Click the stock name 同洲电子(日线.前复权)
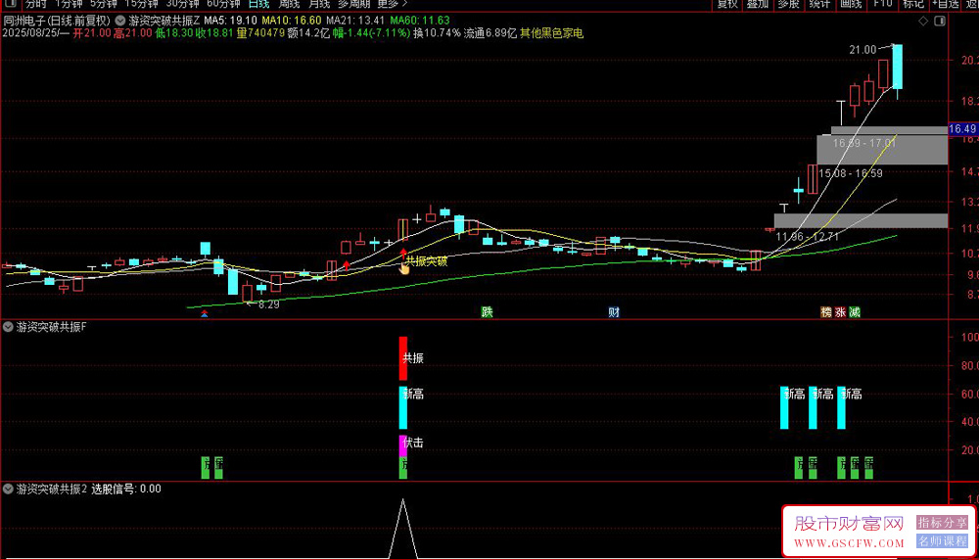Viewport: 979px width, 560px height. point(57,21)
